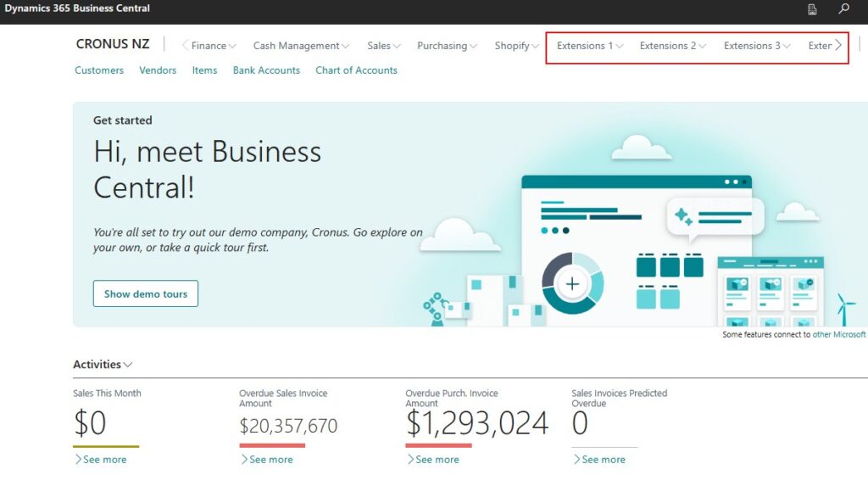This screenshot has width=868, height=486.
Task: Click See more under Sales This Month
Action: pyautogui.click(x=100, y=460)
